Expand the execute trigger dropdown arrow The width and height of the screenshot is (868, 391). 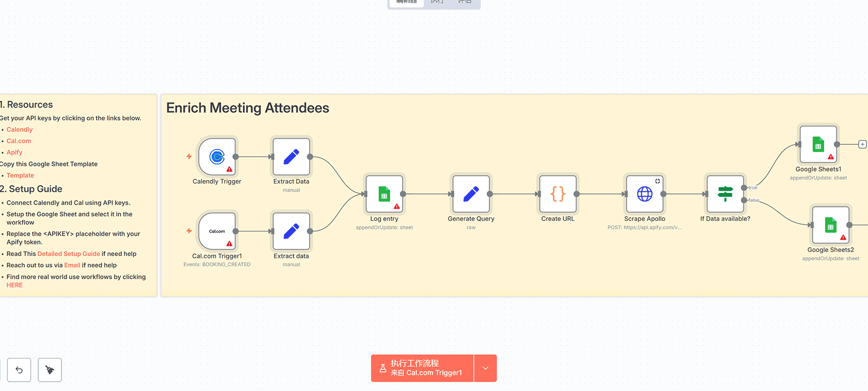(x=485, y=368)
